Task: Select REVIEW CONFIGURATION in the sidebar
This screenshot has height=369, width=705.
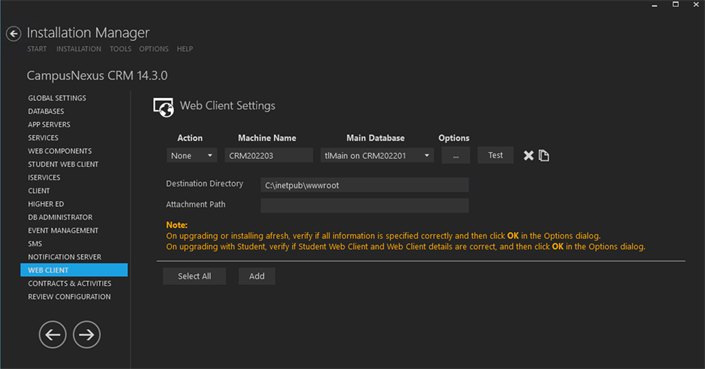Action: click(69, 297)
